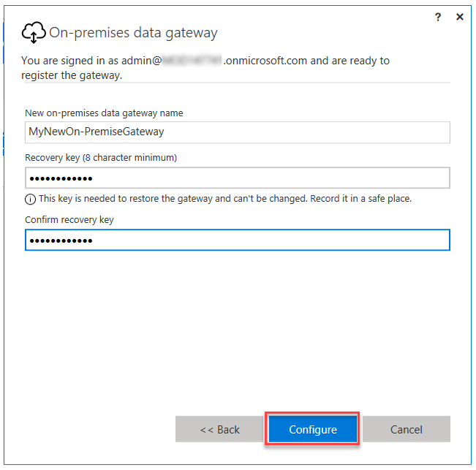
Task: Click the Confirm recovery key label
Action: 69,220
